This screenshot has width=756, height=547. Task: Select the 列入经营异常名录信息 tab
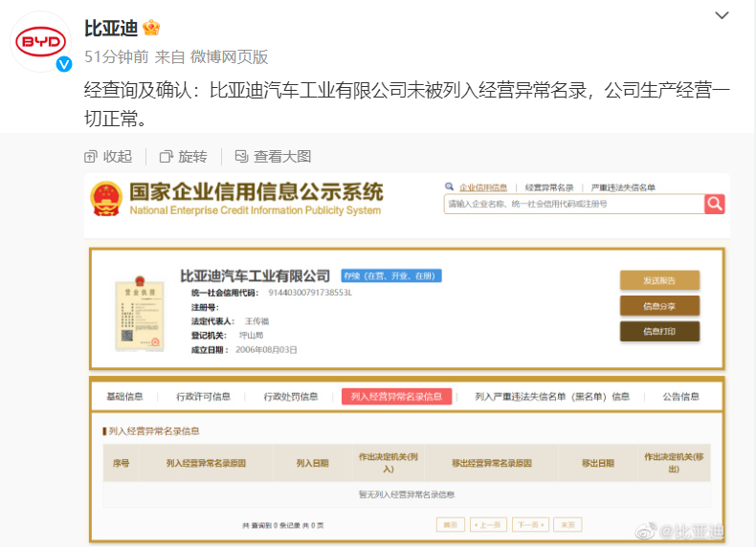pyautogui.click(x=397, y=396)
